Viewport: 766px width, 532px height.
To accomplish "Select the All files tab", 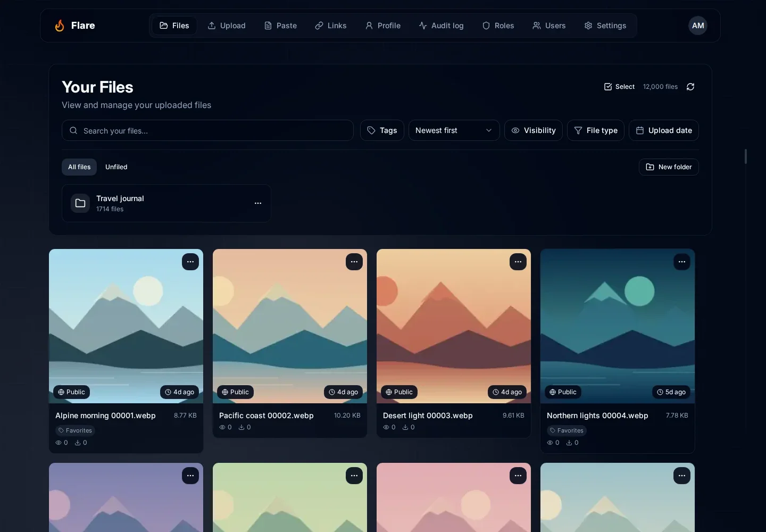I will point(79,167).
